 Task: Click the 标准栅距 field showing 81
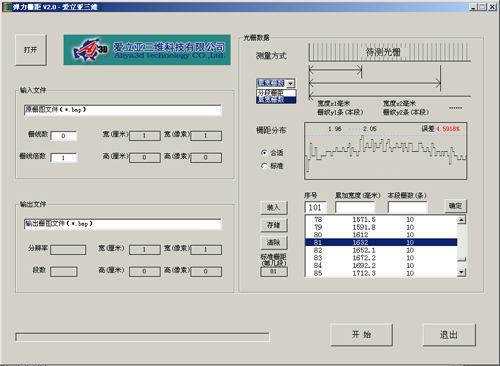pos(274,272)
